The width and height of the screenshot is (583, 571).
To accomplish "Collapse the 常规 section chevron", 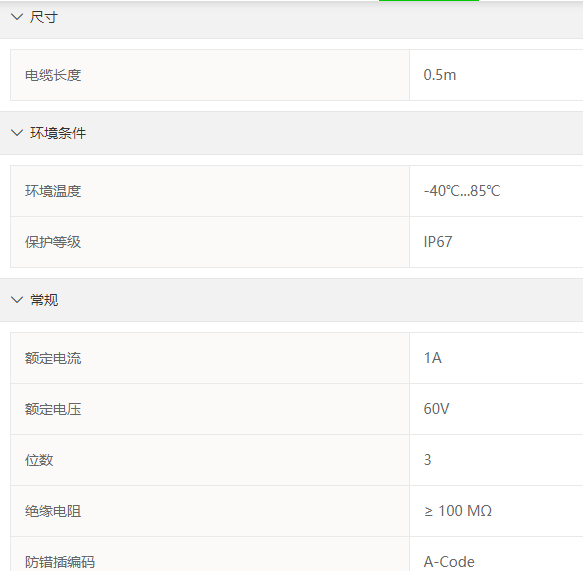I will pyautogui.click(x=17, y=300).
